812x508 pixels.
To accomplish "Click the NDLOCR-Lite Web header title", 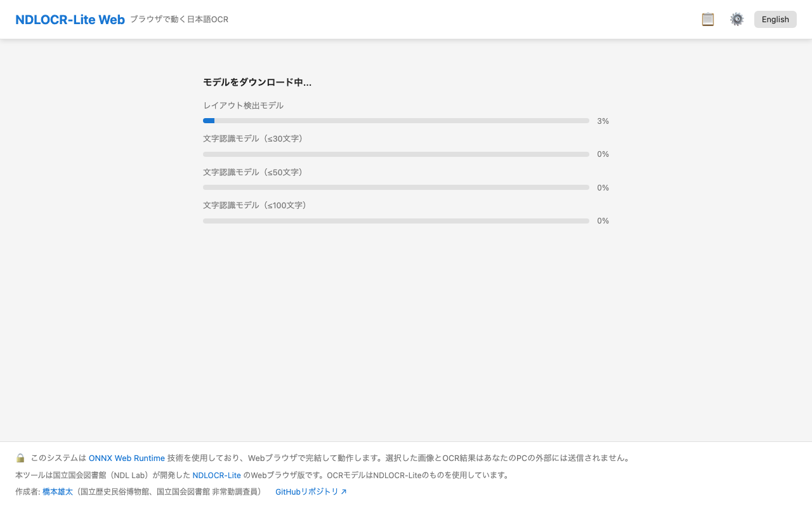I will coord(70,19).
